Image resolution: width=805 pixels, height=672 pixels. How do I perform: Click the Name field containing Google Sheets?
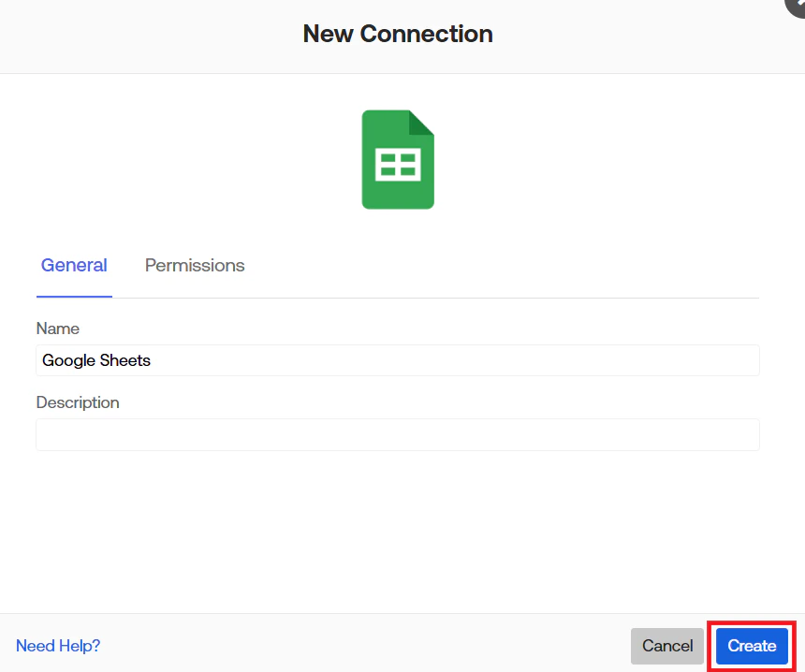(x=398, y=360)
